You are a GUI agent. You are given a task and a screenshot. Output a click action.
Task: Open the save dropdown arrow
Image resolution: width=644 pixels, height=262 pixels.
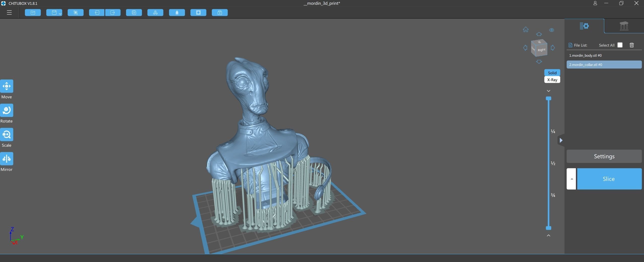(60, 14)
